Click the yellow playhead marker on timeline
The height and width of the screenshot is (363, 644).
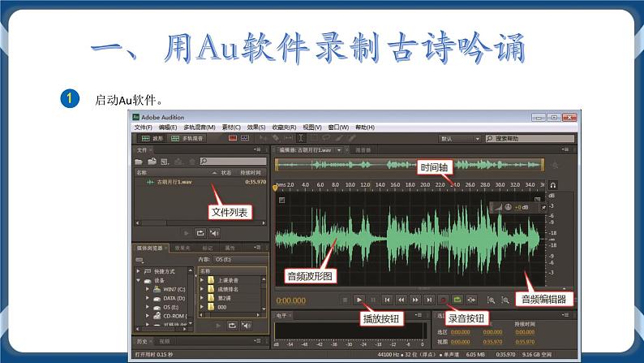point(275,188)
